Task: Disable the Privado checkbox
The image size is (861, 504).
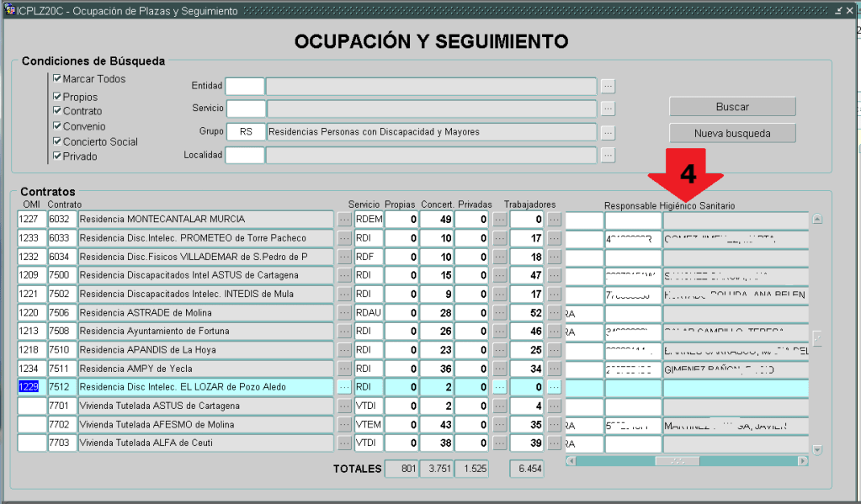Action: (57, 156)
